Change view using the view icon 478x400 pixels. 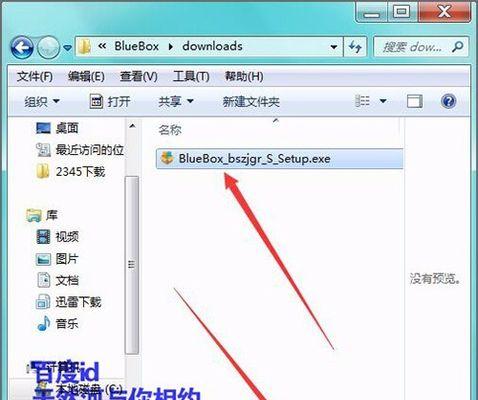click(362, 101)
